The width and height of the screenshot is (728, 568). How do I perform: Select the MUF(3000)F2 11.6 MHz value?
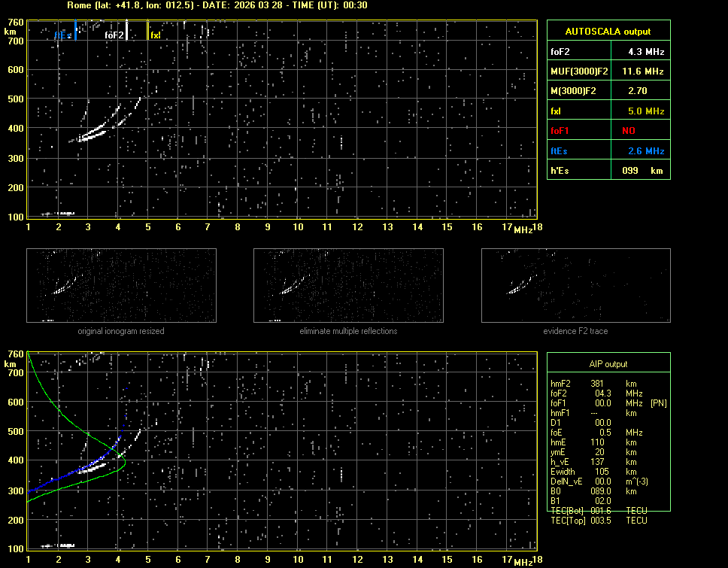pyautogui.click(x=646, y=71)
